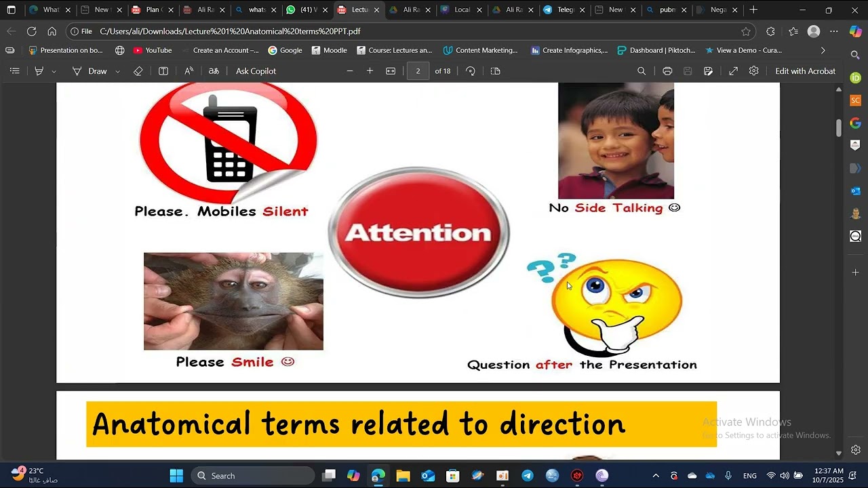Screen dimensions: 868x488
Task: Click the address bar with the PDF path
Action: (x=407, y=31)
